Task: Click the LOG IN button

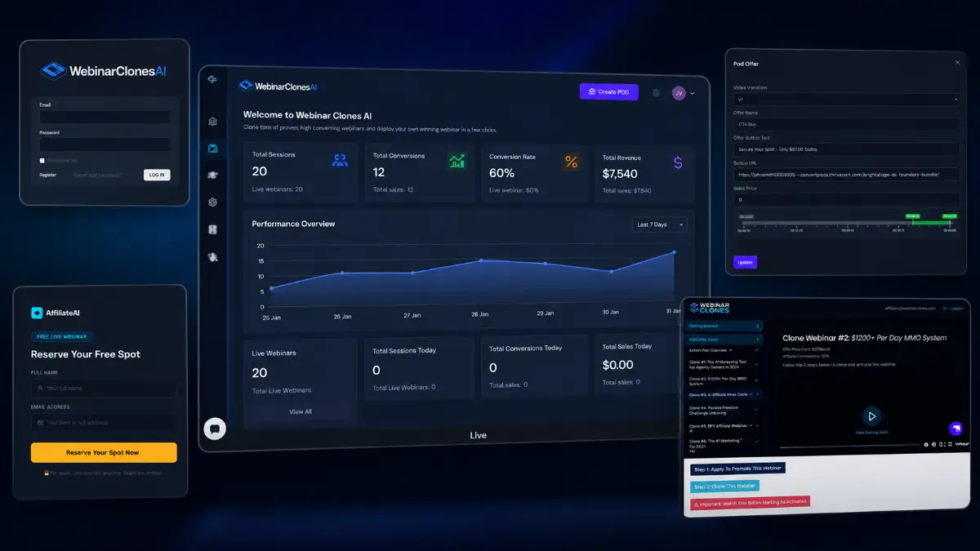Action: (156, 175)
